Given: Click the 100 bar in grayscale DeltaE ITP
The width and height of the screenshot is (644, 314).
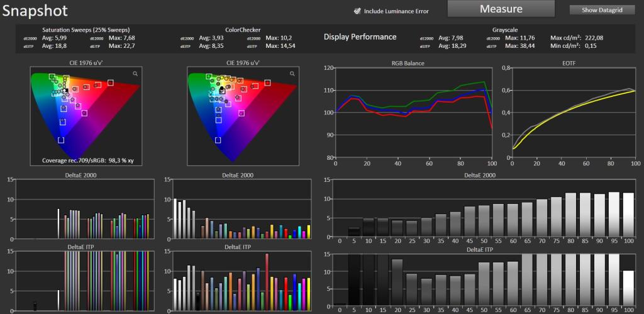Looking at the screenshot, I should (x=628, y=288).
